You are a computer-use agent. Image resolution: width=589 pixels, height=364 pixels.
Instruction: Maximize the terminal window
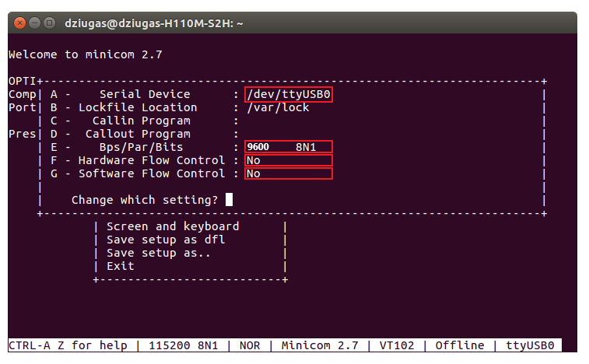coord(49,23)
